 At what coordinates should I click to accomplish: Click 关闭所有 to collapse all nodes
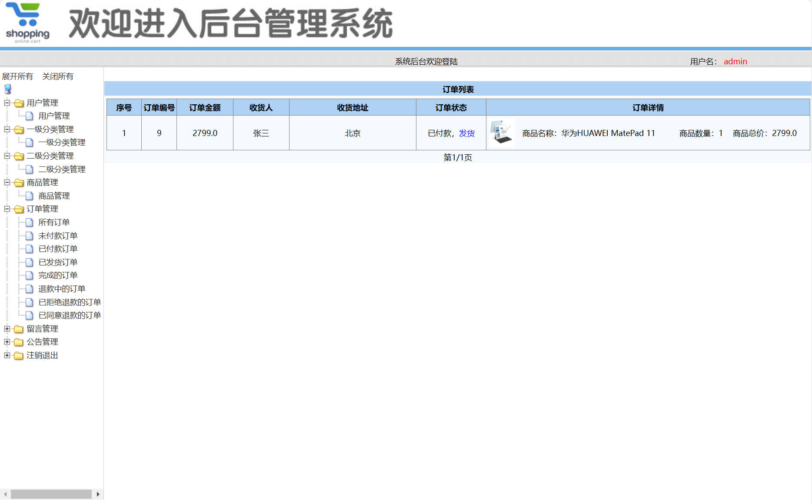[x=58, y=76]
